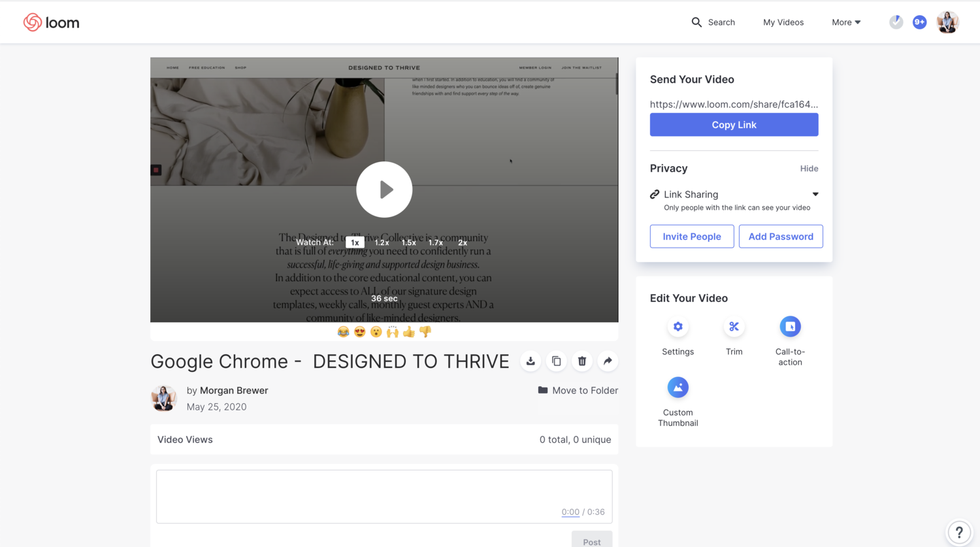React with heart eyes emoji
The height and width of the screenshot is (547, 980).
[359, 332]
